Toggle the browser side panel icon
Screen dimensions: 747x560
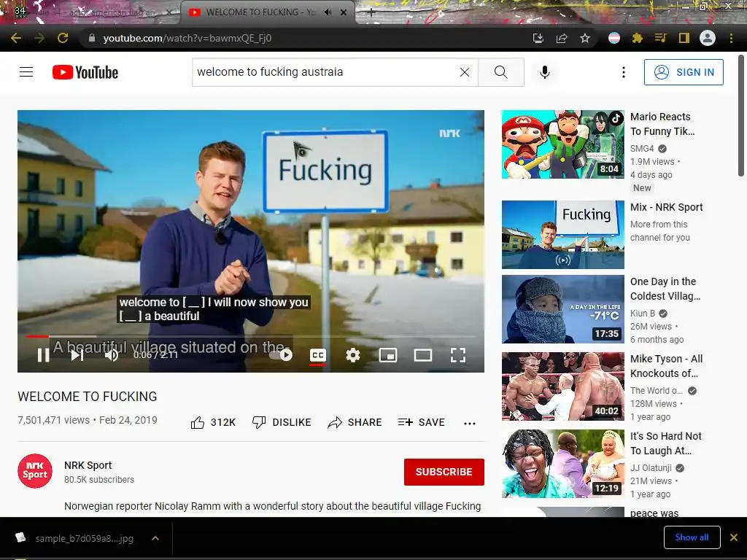click(x=684, y=38)
